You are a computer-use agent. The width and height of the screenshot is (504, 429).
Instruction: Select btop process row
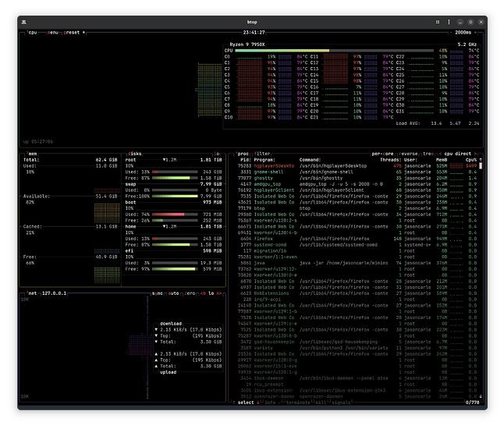coord(357,208)
